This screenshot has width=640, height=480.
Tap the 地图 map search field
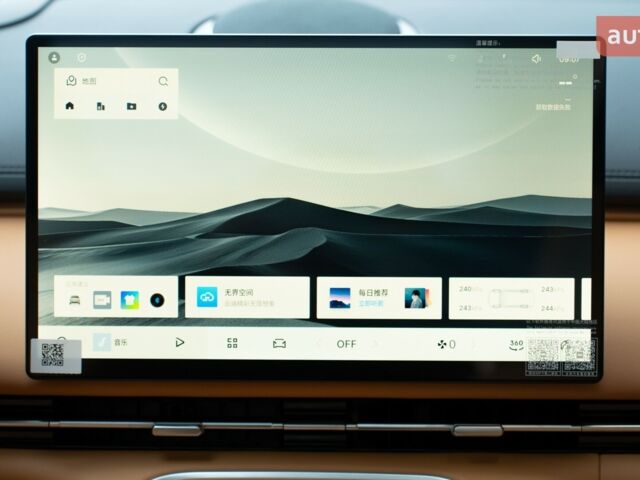click(110, 81)
